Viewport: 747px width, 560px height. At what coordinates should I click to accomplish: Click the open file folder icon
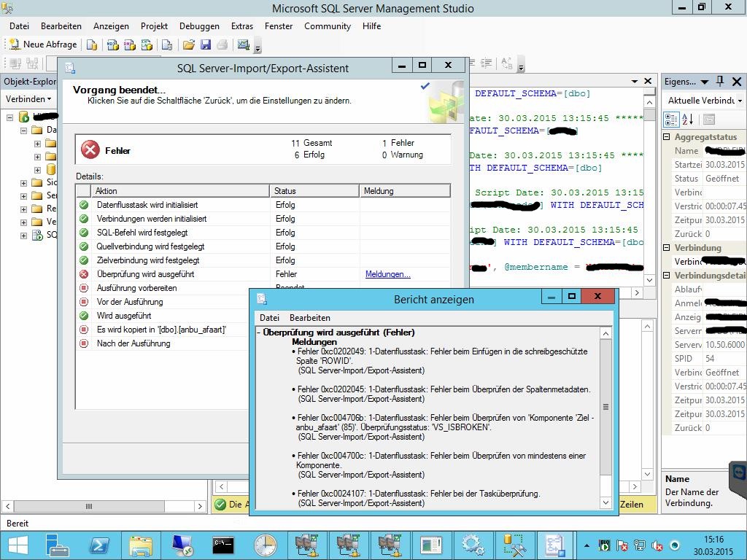click(x=189, y=44)
